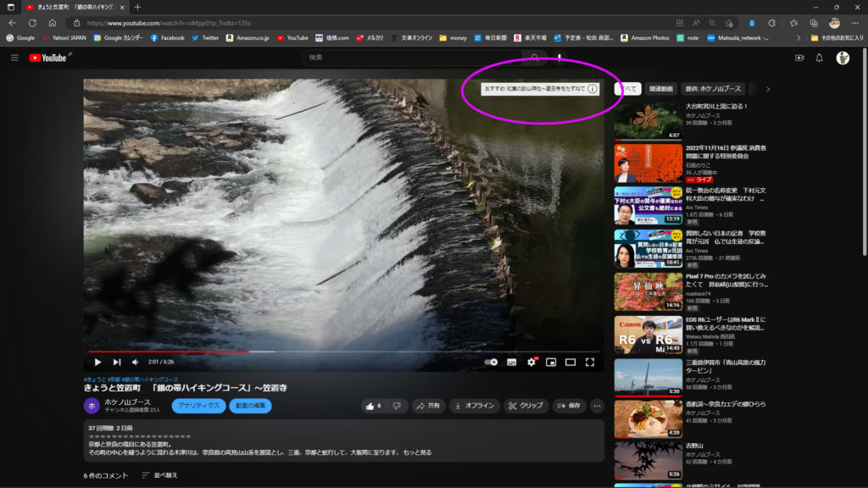Click the アナリティクス button

click(198, 406)
